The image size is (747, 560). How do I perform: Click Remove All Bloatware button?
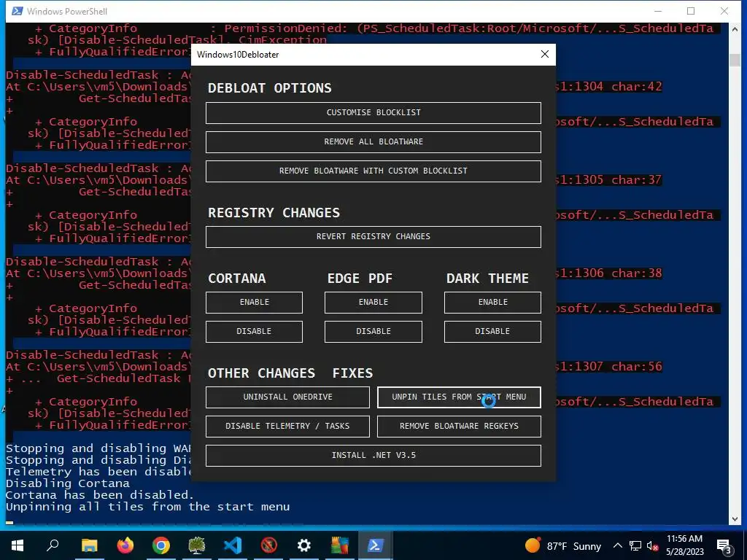tap(373, 142)
